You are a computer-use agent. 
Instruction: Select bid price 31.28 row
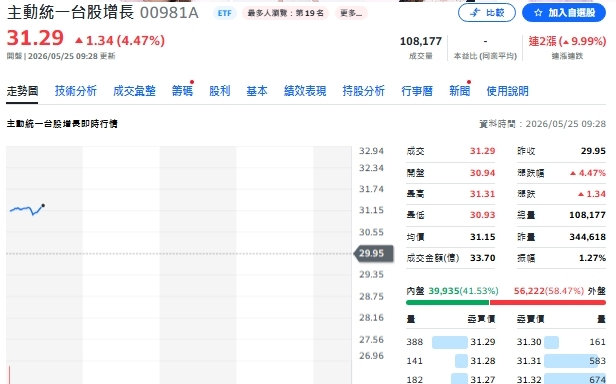coord(451,361)
